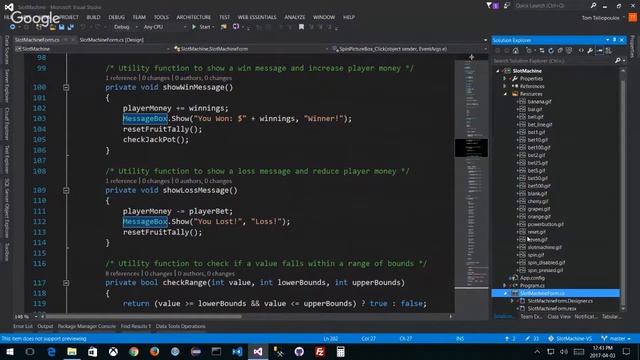Viewport: 640px width, 360px height.
Task: Open the Package Manager Console tab
Action: pos(87,326)
